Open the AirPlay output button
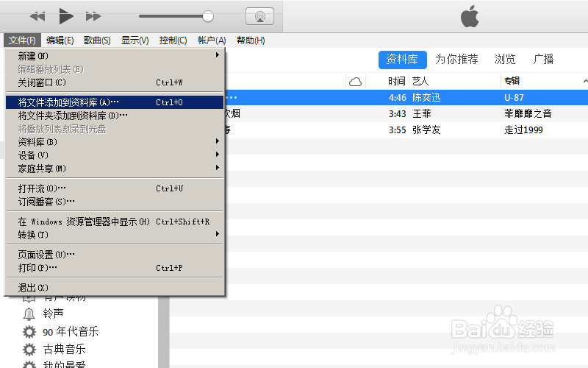The image size is (588, 368). pos(259,16)
